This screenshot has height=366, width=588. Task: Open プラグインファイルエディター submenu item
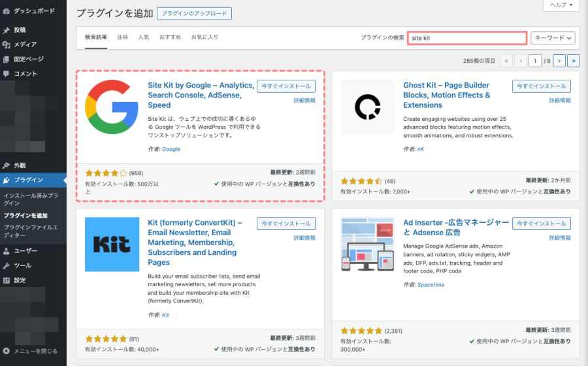[x=31, y=231]
